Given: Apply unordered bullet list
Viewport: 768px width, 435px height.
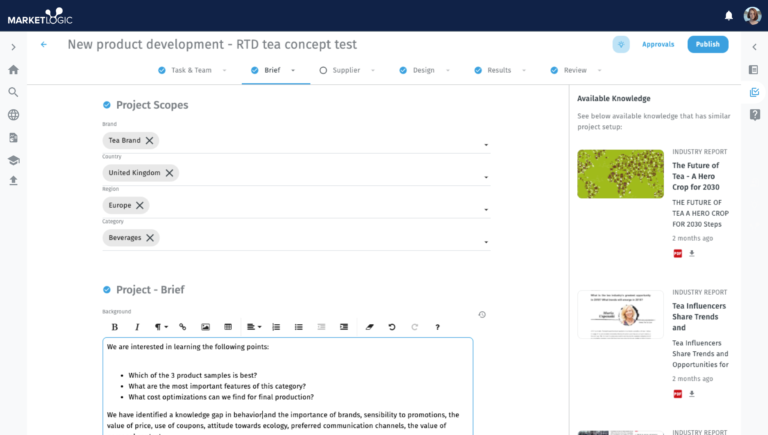Looking at the screenshot, I should [299, 327].
